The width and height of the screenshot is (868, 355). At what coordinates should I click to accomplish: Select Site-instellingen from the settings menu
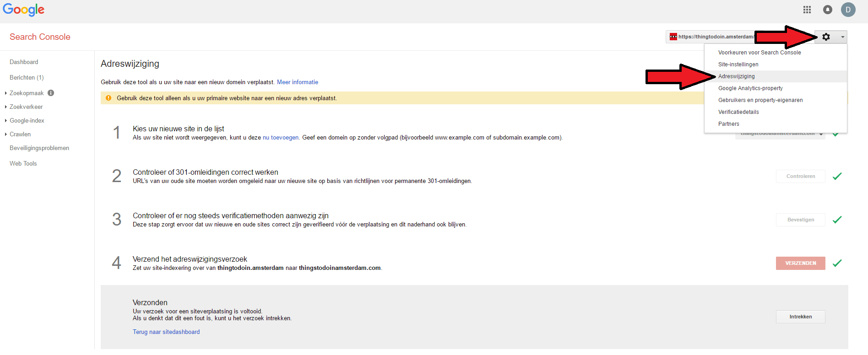pos(738,65)
